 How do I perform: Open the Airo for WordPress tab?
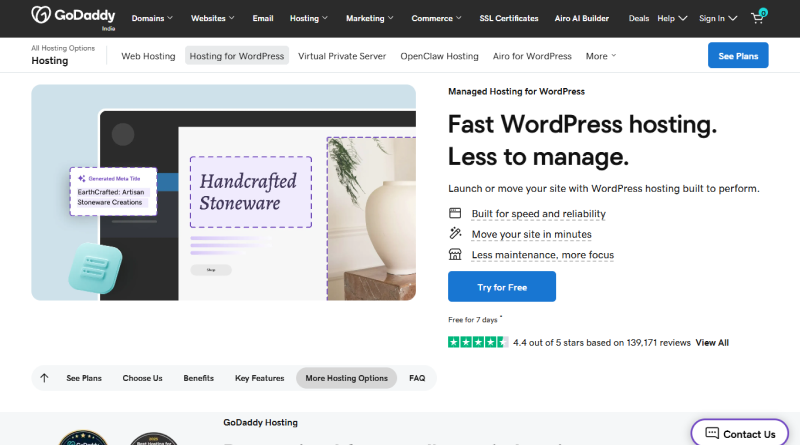tap(532, 56)
